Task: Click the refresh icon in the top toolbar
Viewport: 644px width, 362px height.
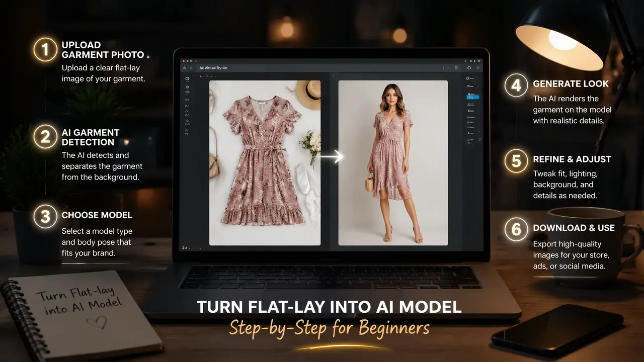Action: [456, 68]
